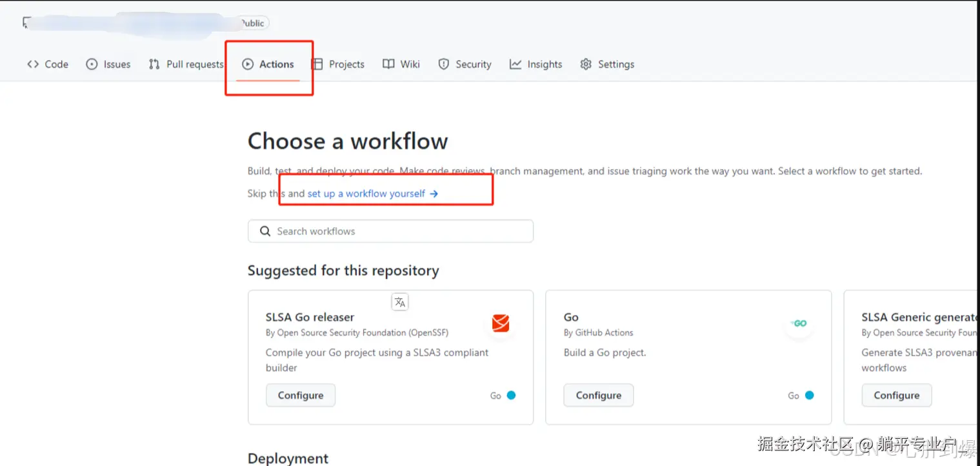The height and width of the screenshot is (466, 980).
Task: Click By Open Source Security Foundation (OpenSSF) text
Action: (x=357, y=332)
